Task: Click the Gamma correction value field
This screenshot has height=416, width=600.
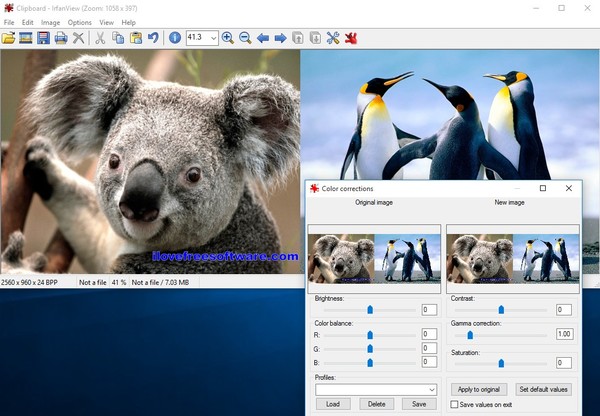Action: pyautogui.click(x=564, y=334)
